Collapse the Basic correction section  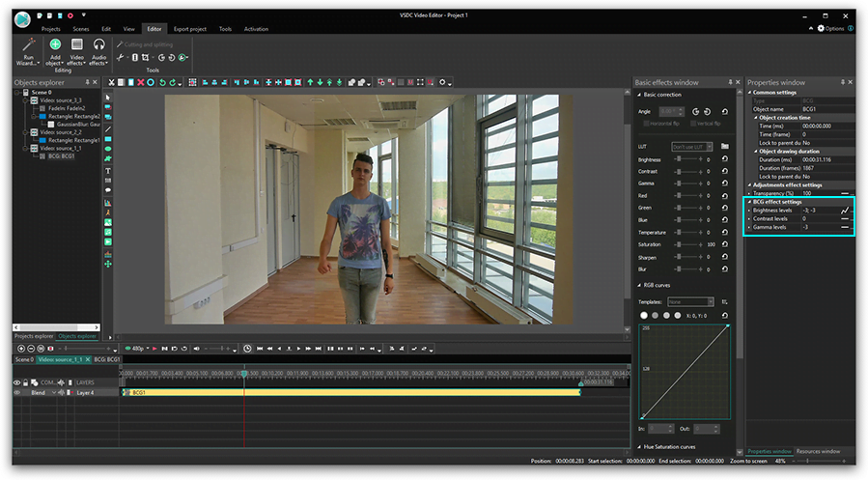[639, 95]
